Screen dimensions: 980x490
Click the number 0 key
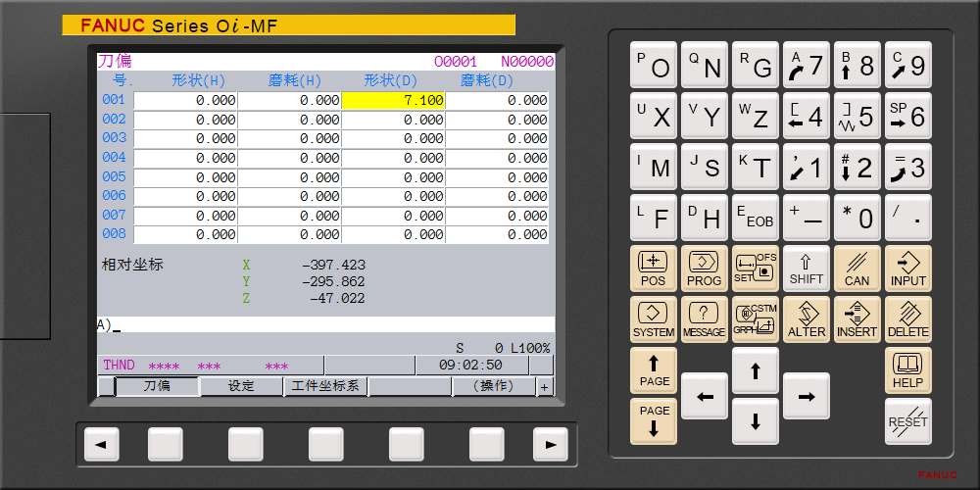(x=857, y=218)
